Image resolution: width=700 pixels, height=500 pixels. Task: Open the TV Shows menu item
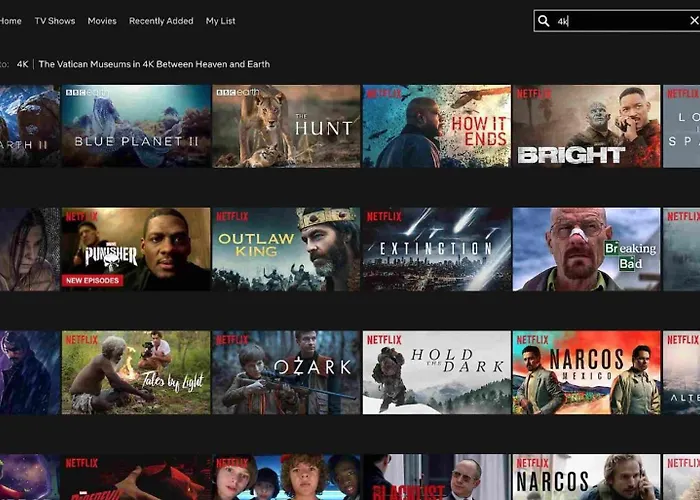coord(55,21)
